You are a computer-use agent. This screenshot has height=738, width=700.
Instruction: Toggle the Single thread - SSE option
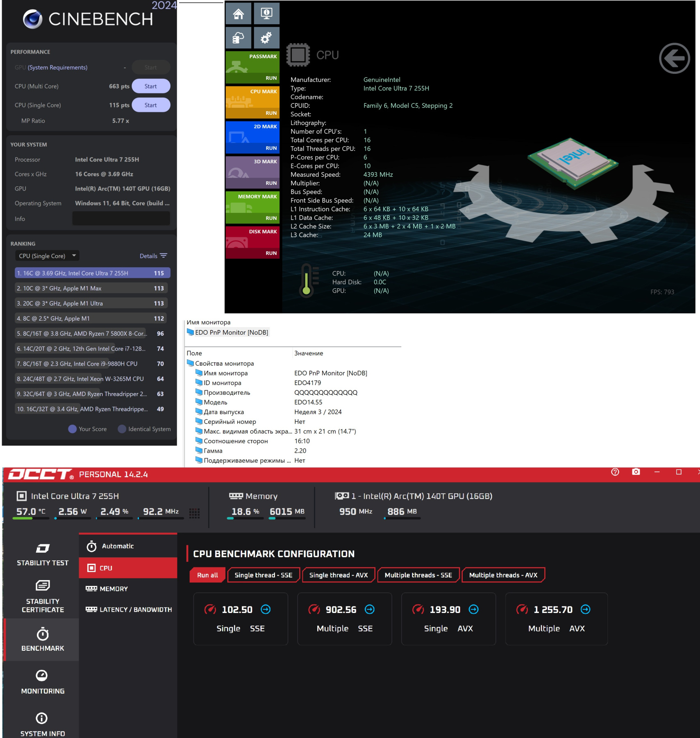[264, 575]
